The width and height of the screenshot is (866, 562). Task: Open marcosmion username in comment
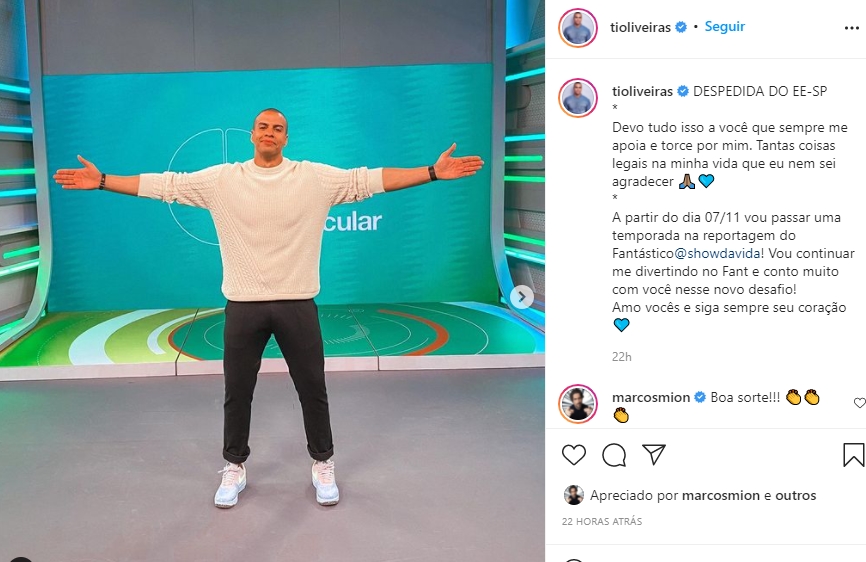651,397
